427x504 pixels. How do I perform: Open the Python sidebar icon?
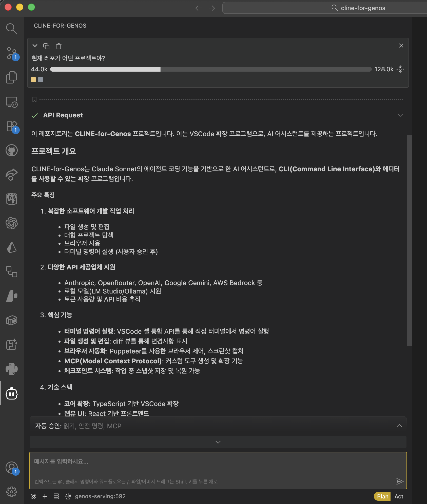[11, 369]
